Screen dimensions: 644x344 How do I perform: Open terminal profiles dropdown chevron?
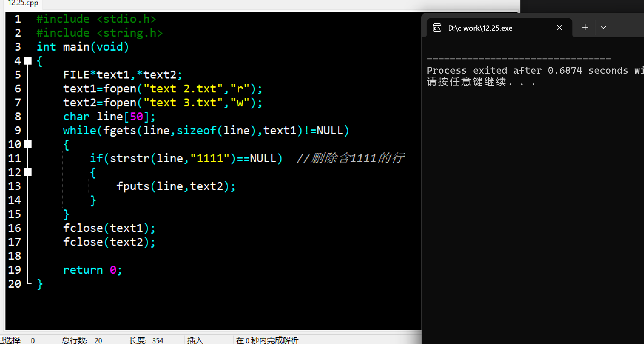[x=603, y=28]
